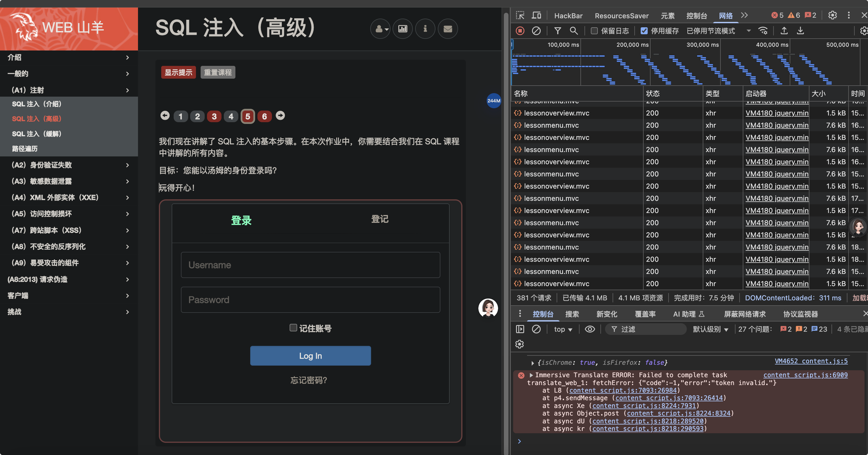This screenshot has width=868, height=455.
Task: Clear the console with the block icon
Action: coord(536,329)
